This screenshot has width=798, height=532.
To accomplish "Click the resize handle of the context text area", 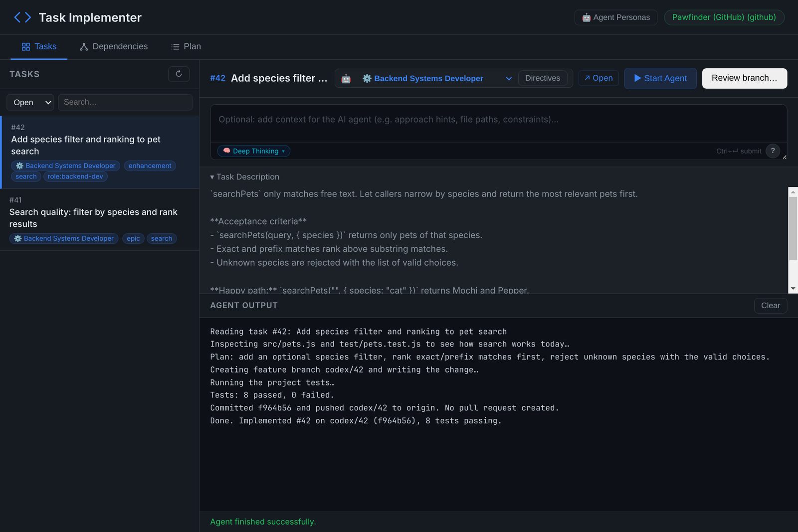I will click(x=784, y=157).
